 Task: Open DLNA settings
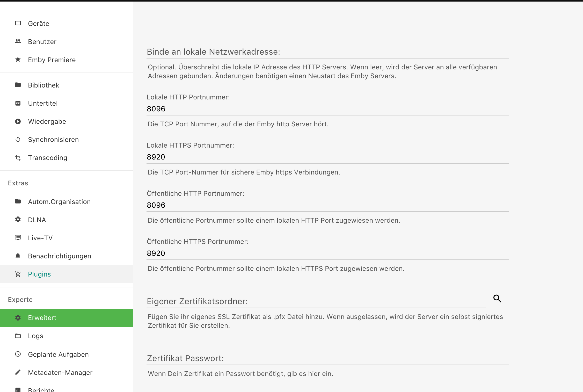pos(67,220)
